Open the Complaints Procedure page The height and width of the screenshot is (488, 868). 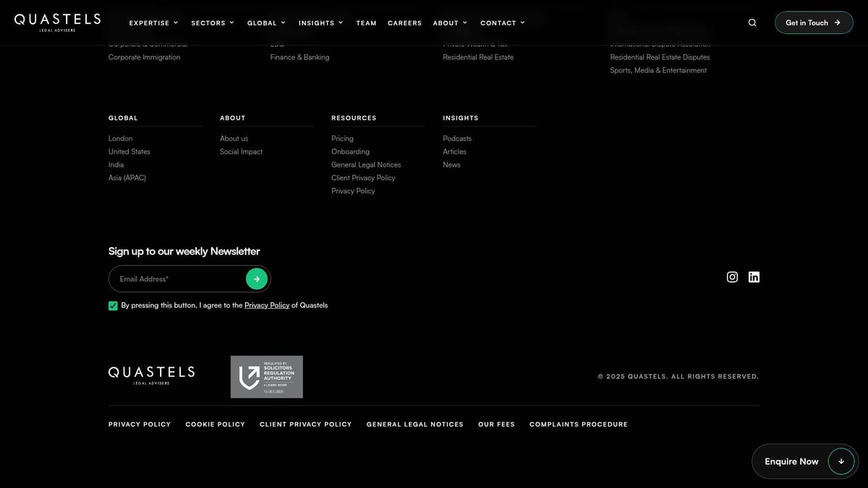578,424
